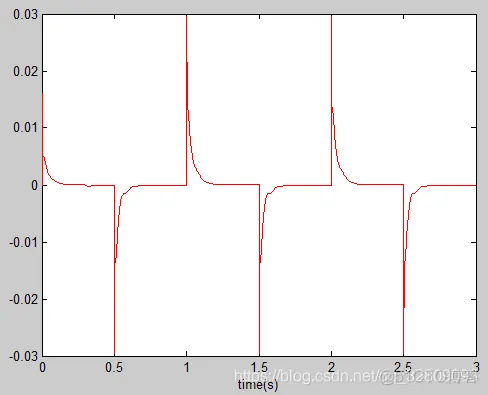The height and width of the screenshot is (395, 488).
Task: Click the x-axis tick label 1.5
Action: tap(259, 367)
